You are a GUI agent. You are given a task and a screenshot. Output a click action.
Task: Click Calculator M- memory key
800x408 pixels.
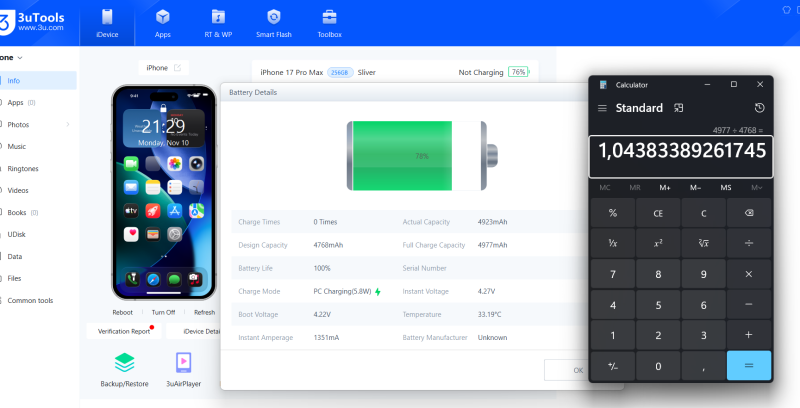695,188
